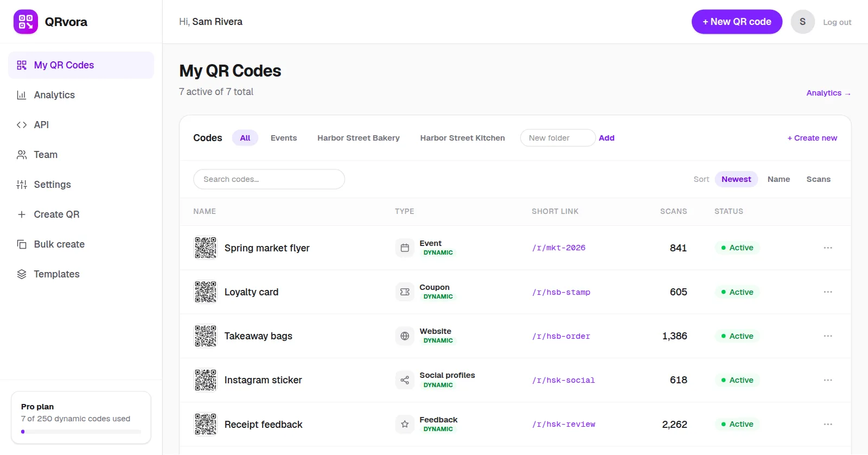Open the Team page
Image resolution: width=868 pixels, height=455 pixels.
81,155
